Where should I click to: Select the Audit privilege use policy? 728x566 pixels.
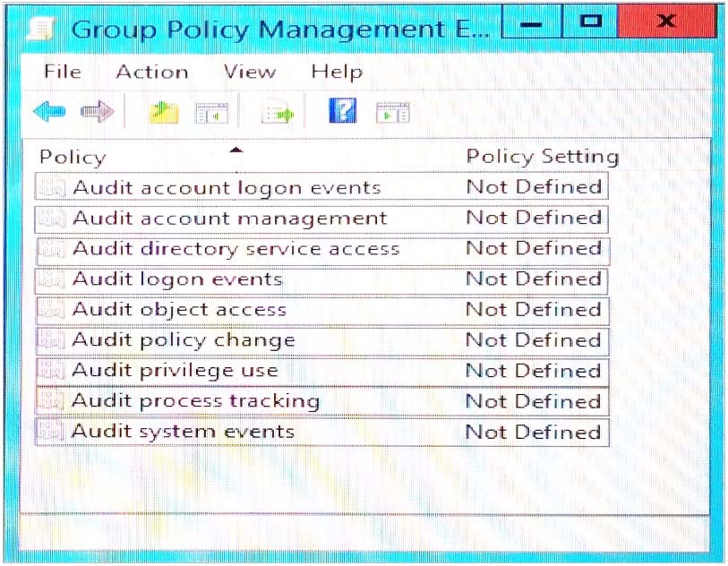click(321, 371)
